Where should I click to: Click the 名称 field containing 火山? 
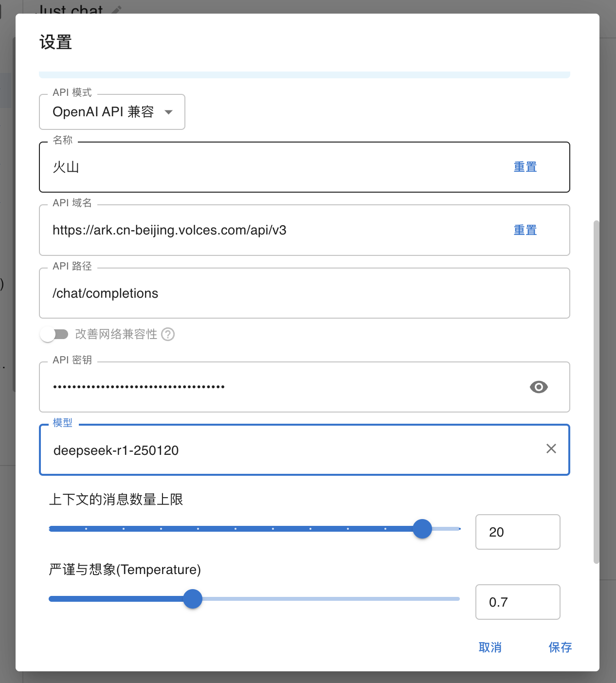coord(272,167)
